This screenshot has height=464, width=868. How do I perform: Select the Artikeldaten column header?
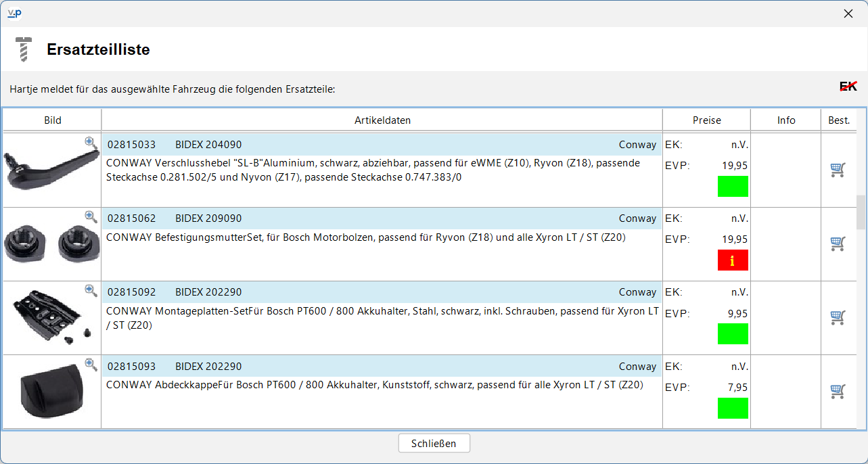point(382,120)
